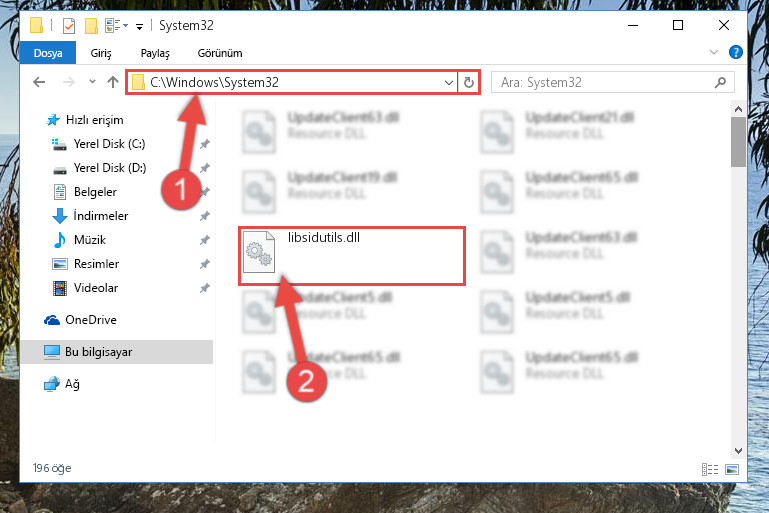
Task: Open Customize Quick Access Toolbar dropdown
Action: [140, 26]
